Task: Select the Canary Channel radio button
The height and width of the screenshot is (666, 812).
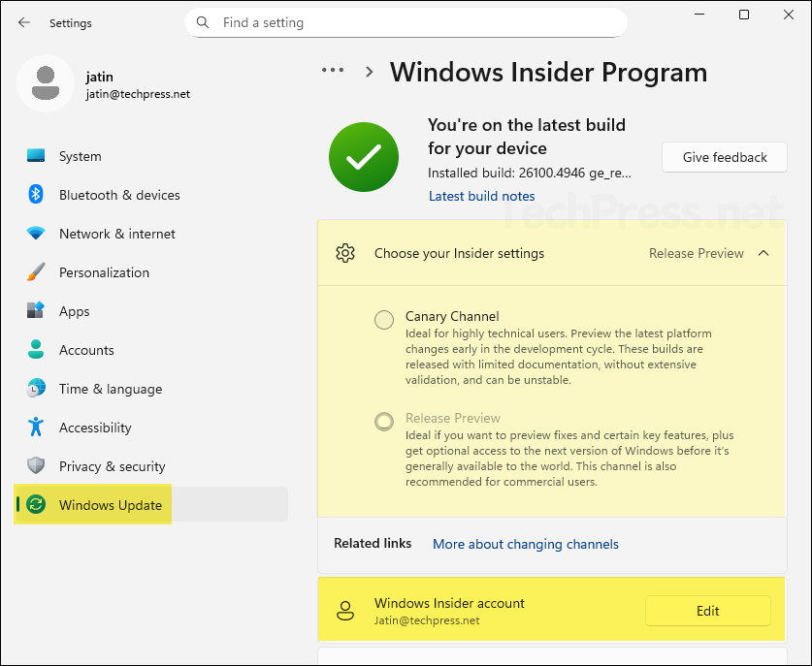Action: click(x=384, y=320)
